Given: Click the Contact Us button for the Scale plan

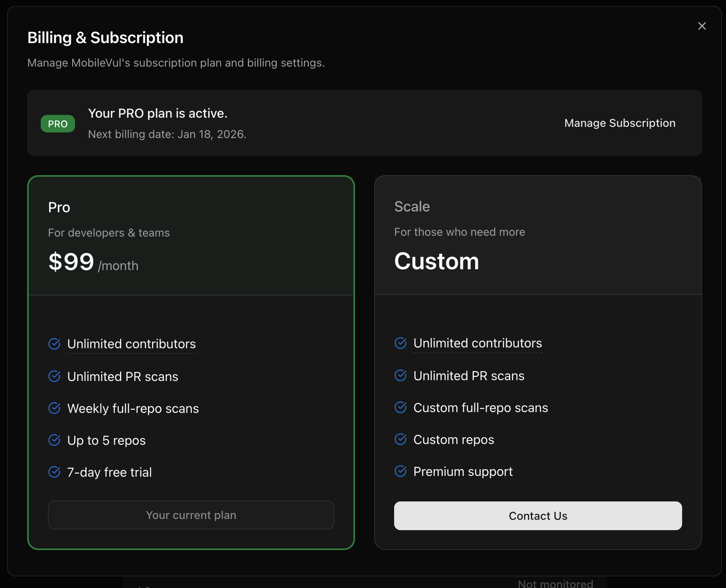Looking at the screenshot, I should pyautogui.click(x=538, y=515).
